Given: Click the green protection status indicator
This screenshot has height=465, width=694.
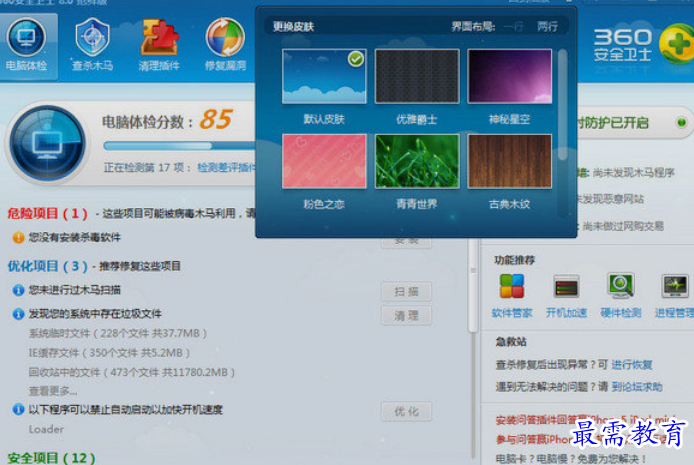Looking at the screenshot, I should (x=681, y=123).
